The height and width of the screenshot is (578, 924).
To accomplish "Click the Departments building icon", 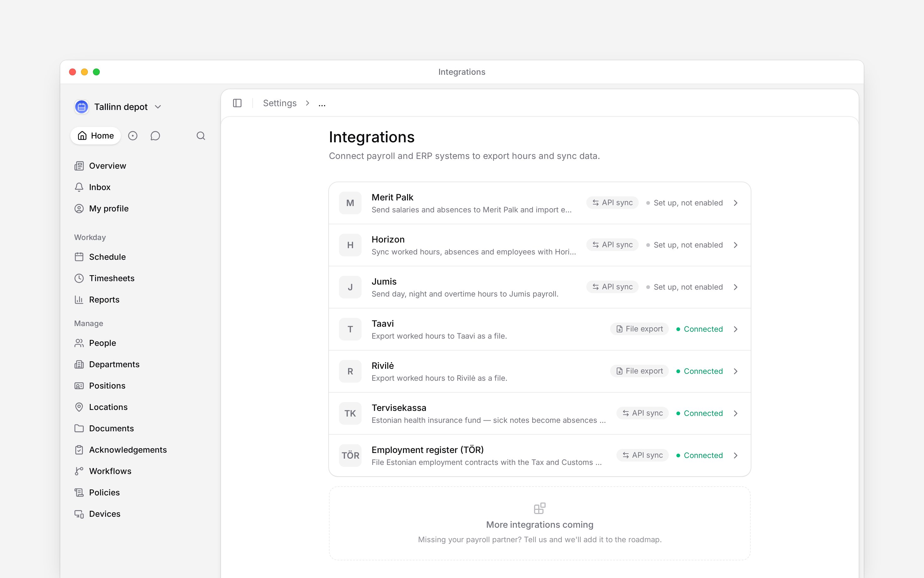I will tap(79, 364).
